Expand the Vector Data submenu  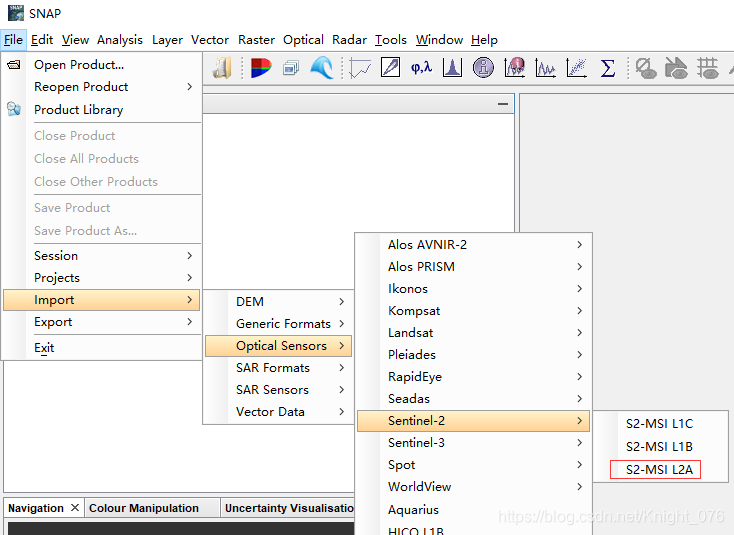279,411
